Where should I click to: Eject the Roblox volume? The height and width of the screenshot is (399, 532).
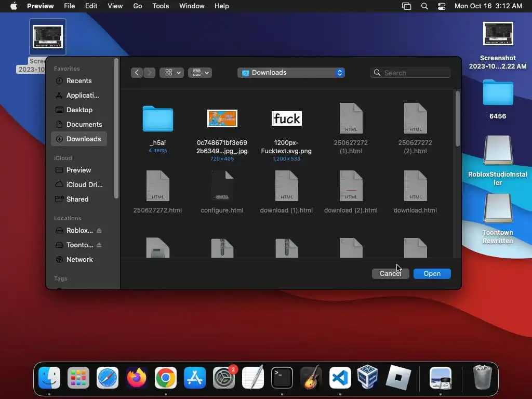(x=99, y=230)
